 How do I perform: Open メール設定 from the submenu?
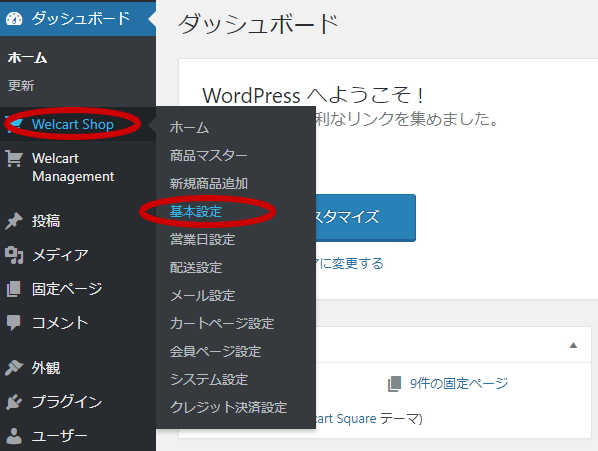tap(202, 295)
